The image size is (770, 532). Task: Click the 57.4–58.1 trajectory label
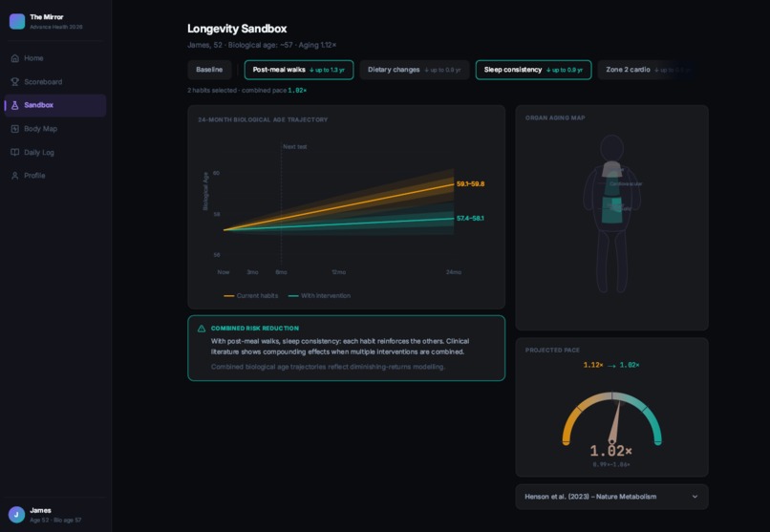pyautogui.click(x=470, y=219)
